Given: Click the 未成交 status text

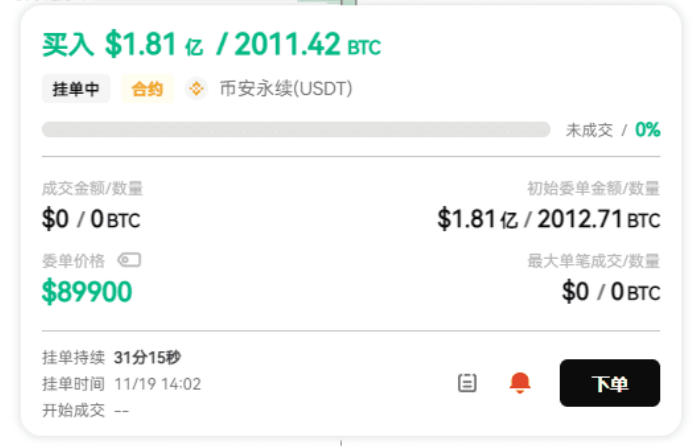Looking at the screenshot, I should [x=589, y=129].
